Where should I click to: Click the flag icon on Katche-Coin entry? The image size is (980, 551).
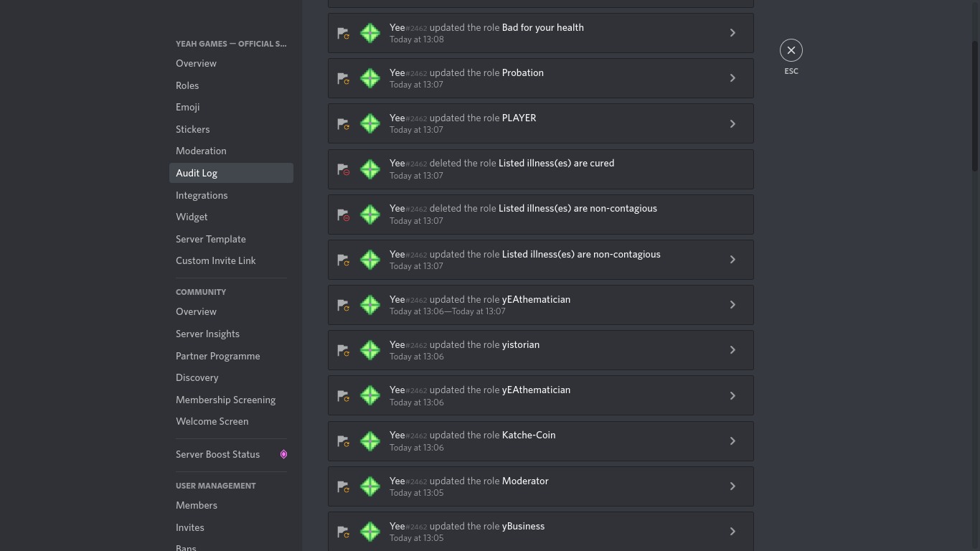pos(343,441)
